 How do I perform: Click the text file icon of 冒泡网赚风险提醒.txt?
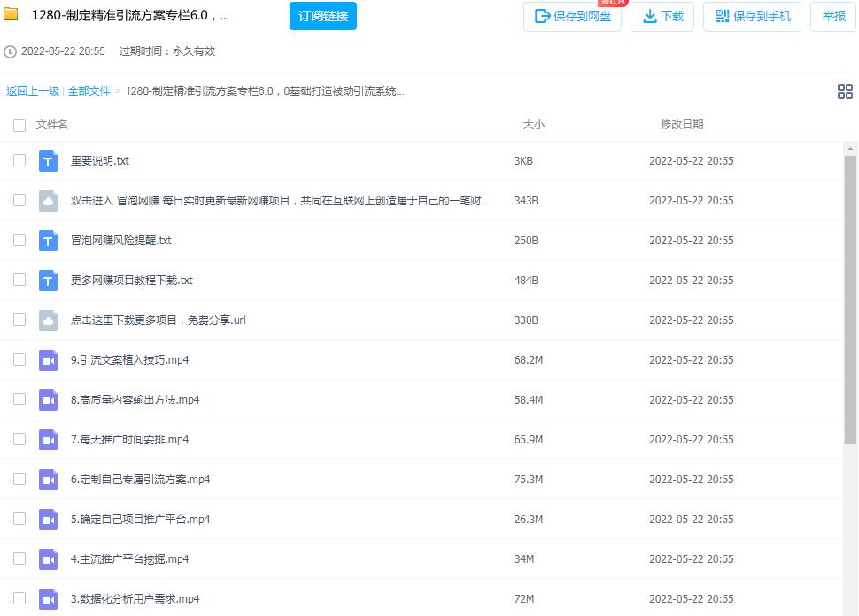point(48,241)
